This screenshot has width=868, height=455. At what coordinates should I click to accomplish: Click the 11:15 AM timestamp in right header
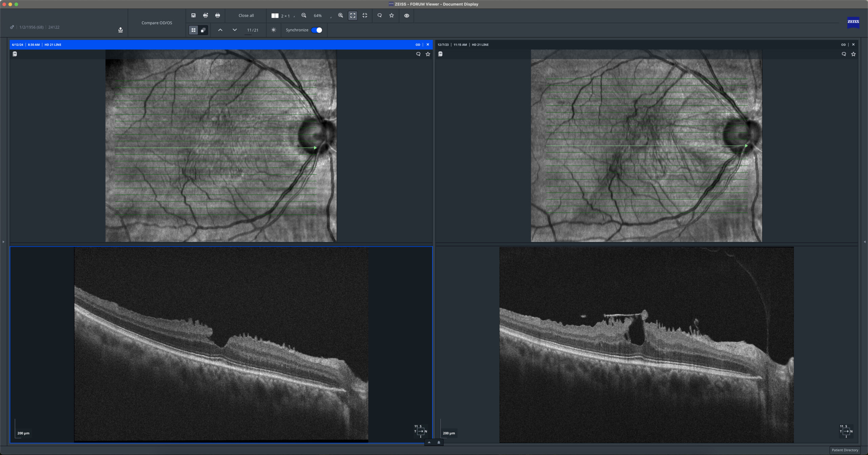pyautogui.click(x=460, y=45)
